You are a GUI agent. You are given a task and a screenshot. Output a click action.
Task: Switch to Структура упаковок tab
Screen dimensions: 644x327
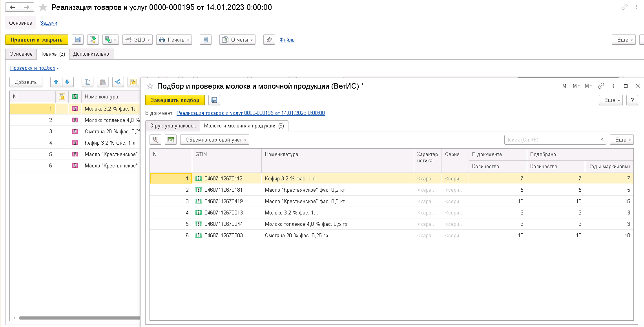(173, 126)
